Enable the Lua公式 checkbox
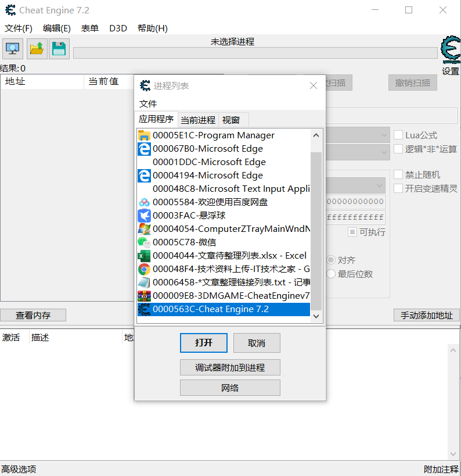461x476 pixels. click(x=398, y=135)
